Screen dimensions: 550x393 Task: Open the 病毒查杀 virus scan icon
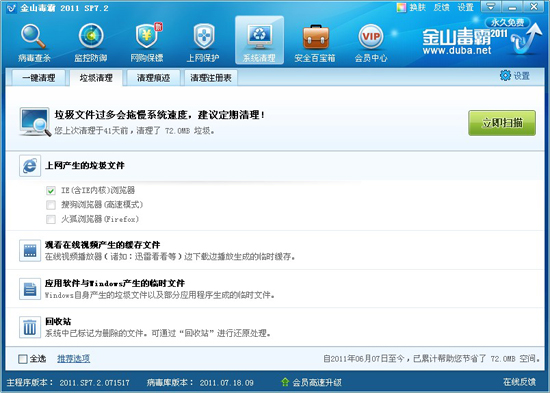pyautogui.click(x=34, y=36)
